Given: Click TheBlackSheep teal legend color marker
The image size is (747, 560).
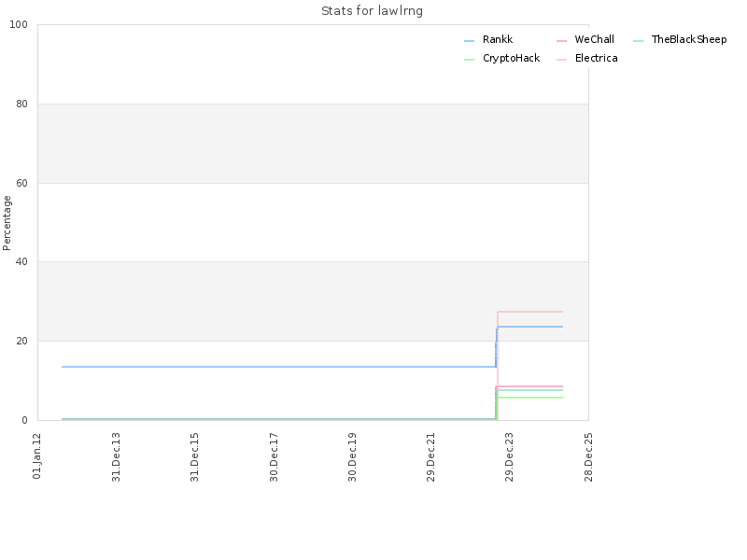Looking at the screenshot, I should [639, 41].
